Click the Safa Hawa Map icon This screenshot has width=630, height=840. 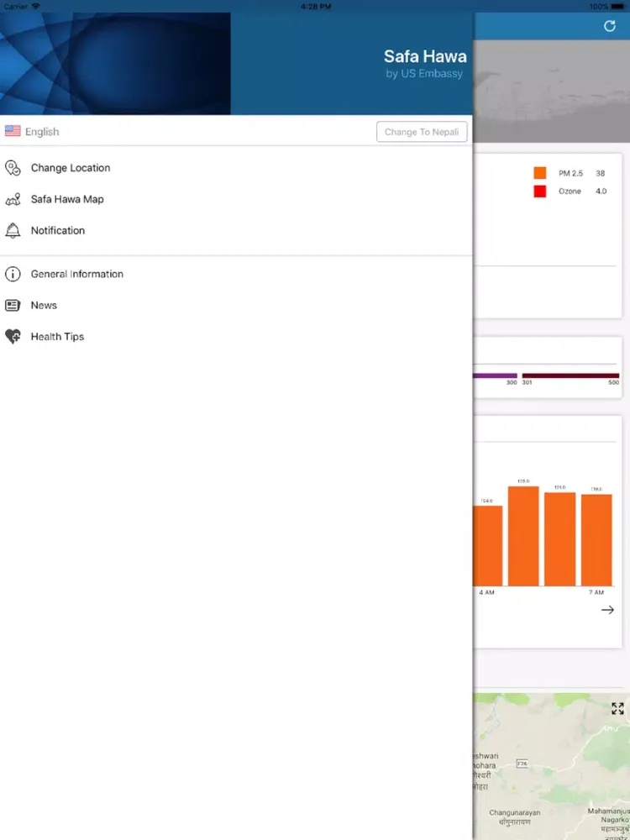13,199
